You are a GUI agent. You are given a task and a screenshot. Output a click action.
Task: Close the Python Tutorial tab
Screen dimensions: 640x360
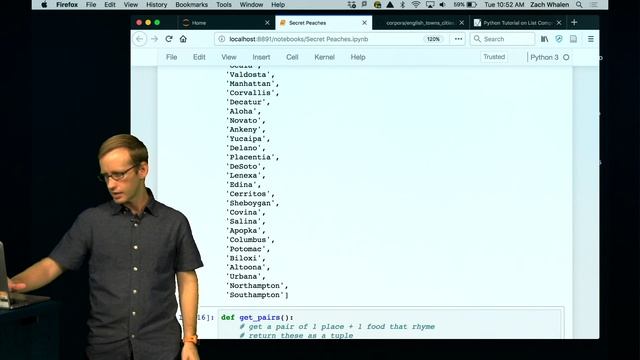coord(559,23)
